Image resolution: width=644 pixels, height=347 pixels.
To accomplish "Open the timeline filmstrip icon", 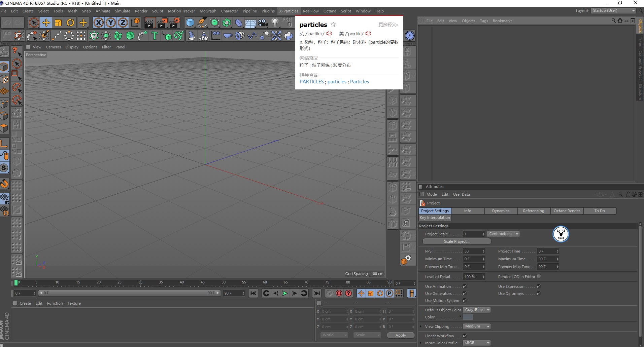I will pyautogui.click(x=411, y=294).
